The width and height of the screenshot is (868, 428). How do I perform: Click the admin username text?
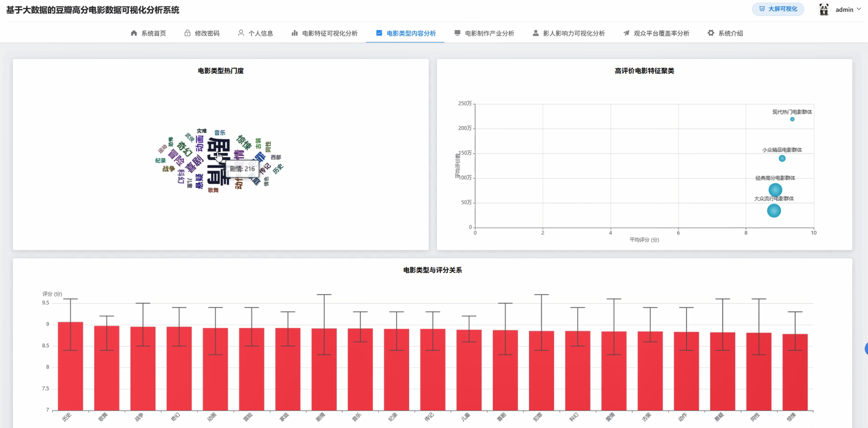pyautogui.click(x=844, y=10)
